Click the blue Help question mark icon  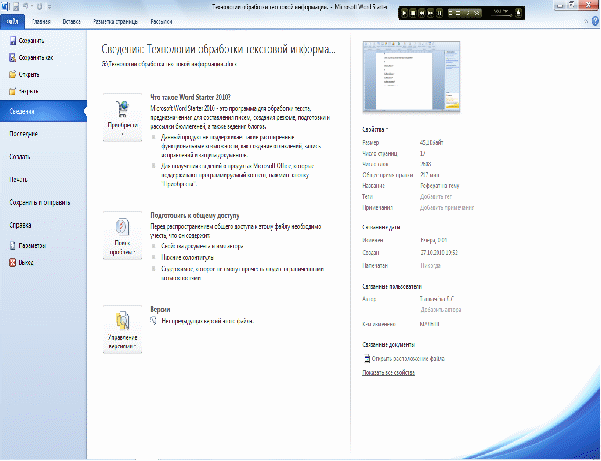click(x=596, y=21)
